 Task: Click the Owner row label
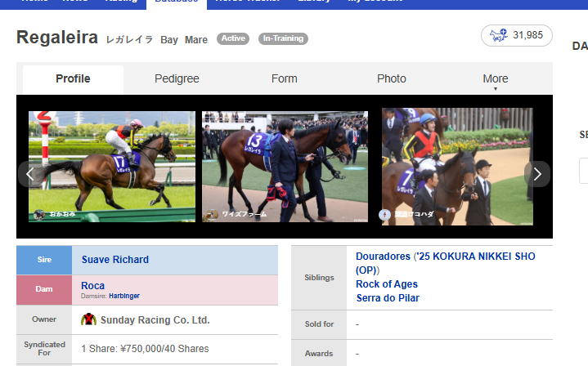pyautogui.click(x=44, y=319)
